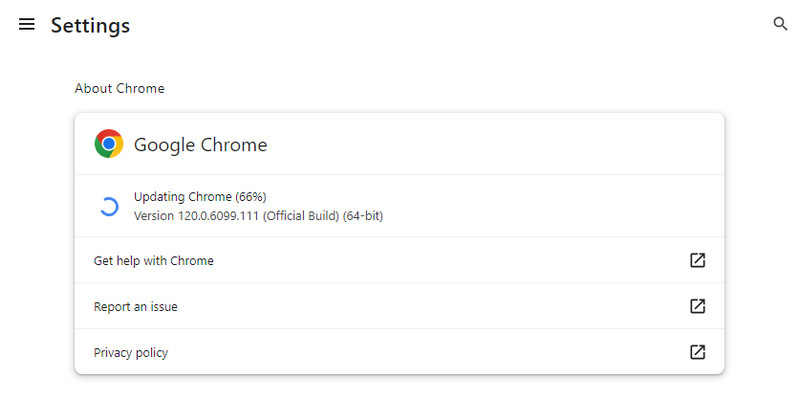Click the 64-bit architecture label
The height and width of the screenshot is (400, 800).
(362, 215)
